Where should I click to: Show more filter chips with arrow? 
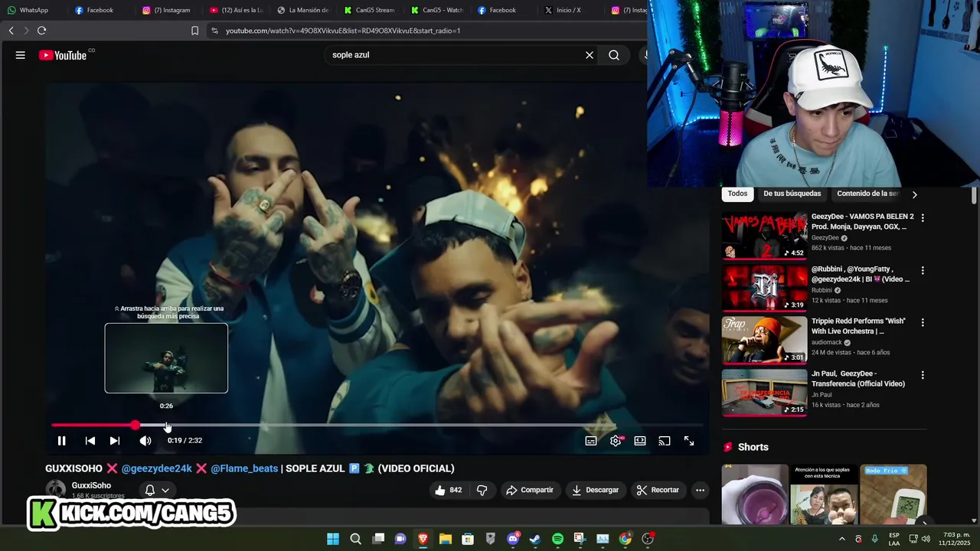click(x=914, y=194)
